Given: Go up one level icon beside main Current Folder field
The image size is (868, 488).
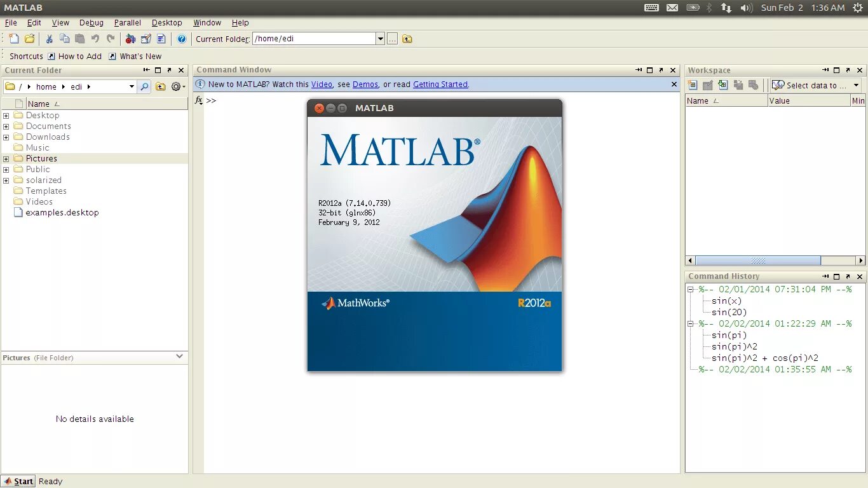Looking at the screenshot, I should tap(407, 39).
